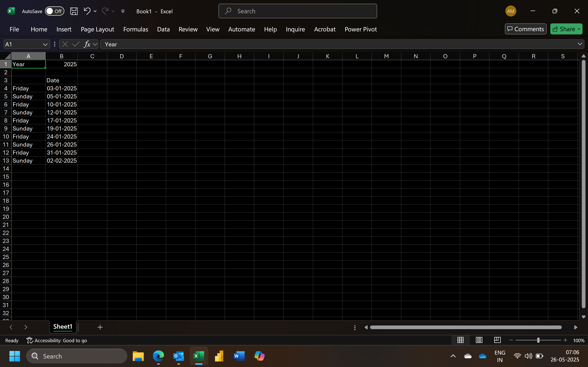
Task: Open the Formulas ribbon tab
Action: [136, 29]
